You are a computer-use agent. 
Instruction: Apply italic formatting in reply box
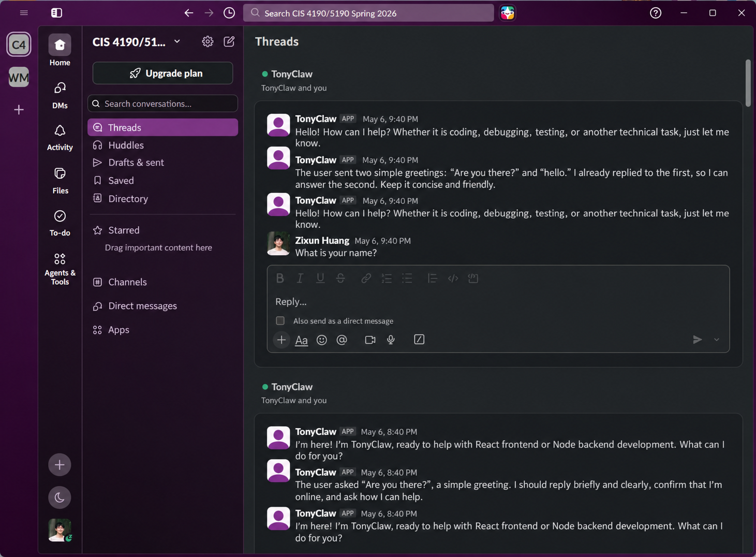300,278
